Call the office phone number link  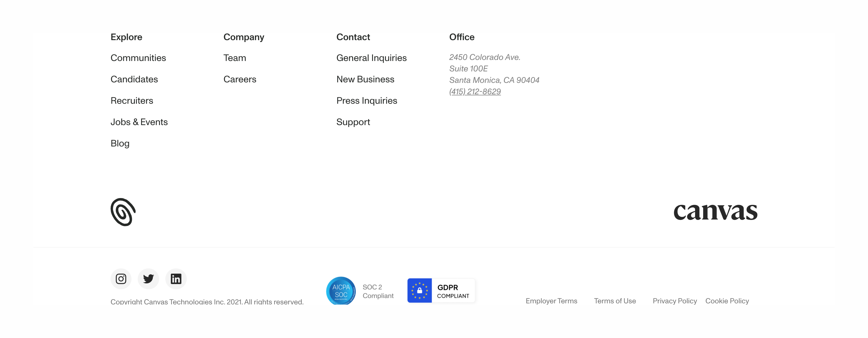click(x=475, y=91)
